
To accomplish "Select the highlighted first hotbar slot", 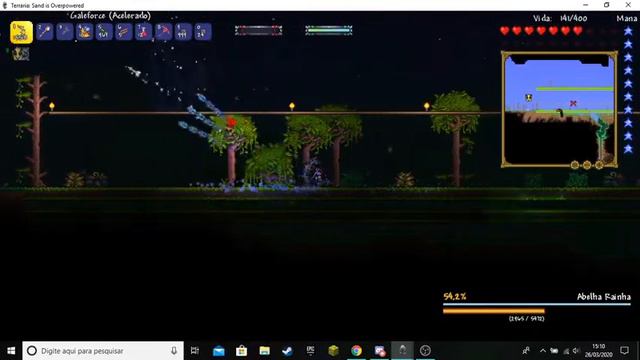I will (x=21, y=32).
